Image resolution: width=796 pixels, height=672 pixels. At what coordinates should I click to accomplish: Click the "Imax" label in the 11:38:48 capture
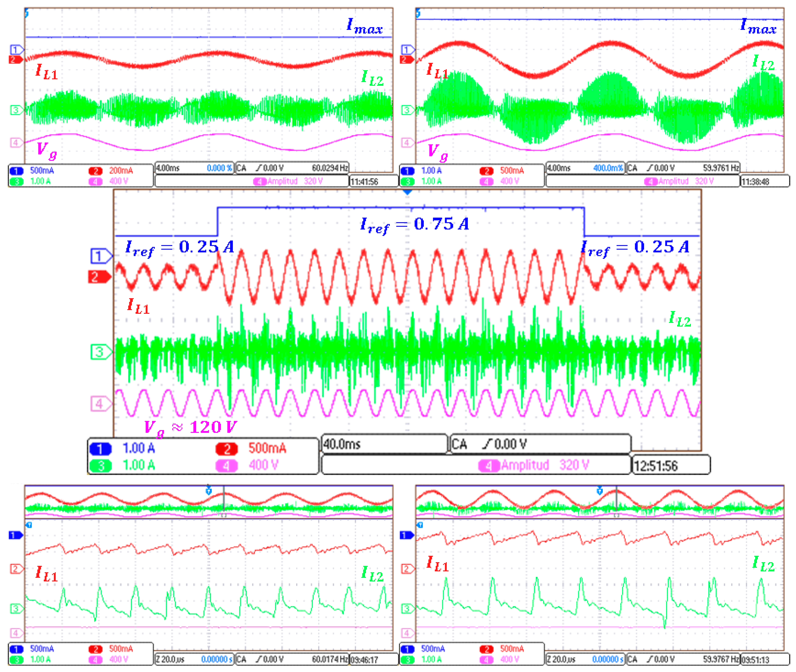point(758,26)
